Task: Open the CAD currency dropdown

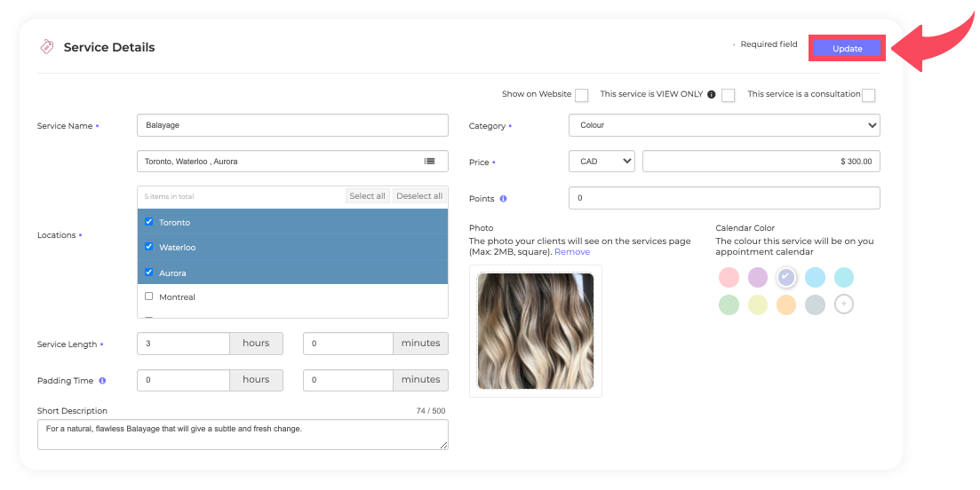Action: coord(602,161)
